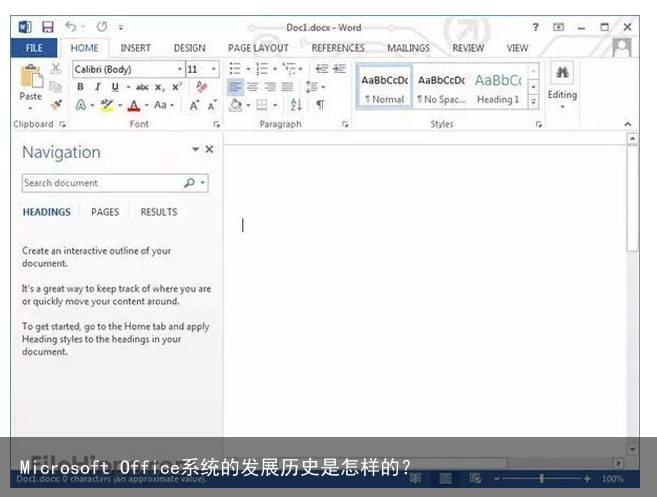Toggle Superscript formatting

pos(177,87)
